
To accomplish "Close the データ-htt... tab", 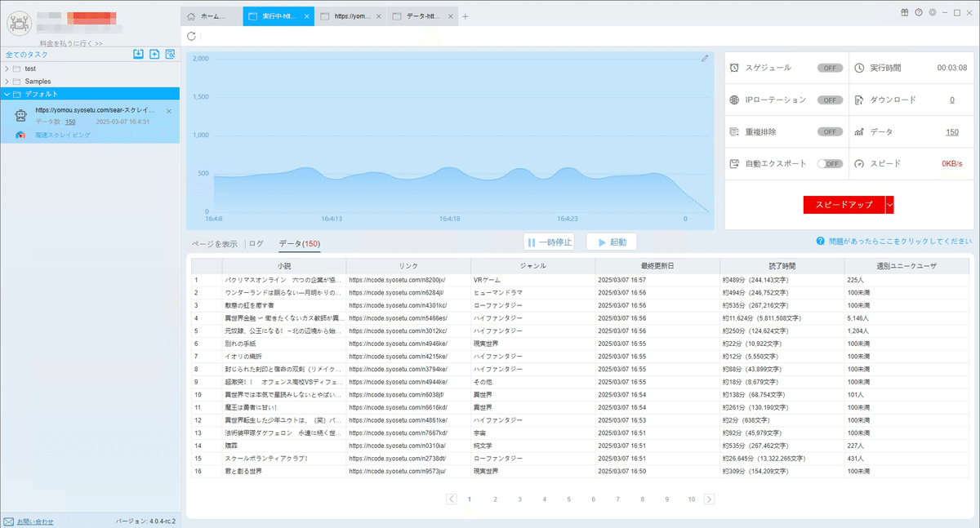I will coord(450,16).
